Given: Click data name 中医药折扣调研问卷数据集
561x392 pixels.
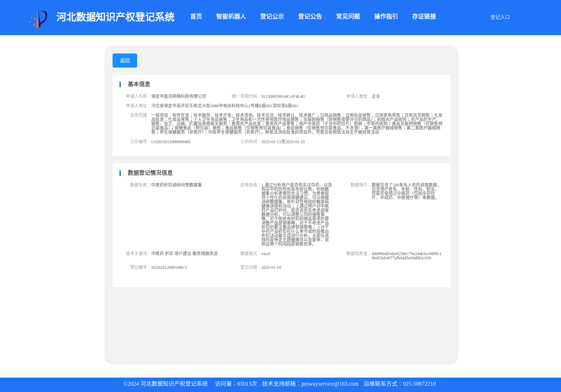Looking at the screenshot, I should tap(177, 185).
